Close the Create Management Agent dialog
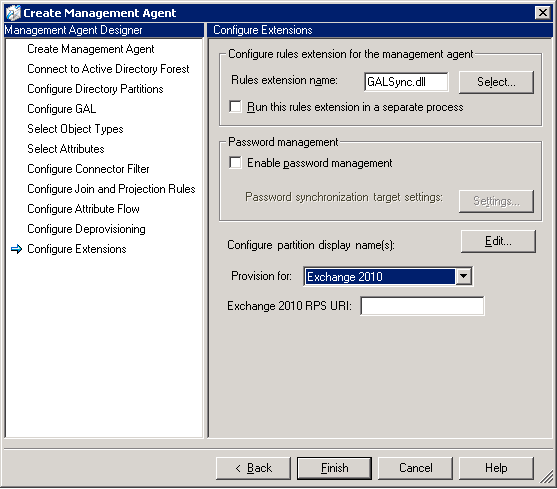 pos(542,13)
